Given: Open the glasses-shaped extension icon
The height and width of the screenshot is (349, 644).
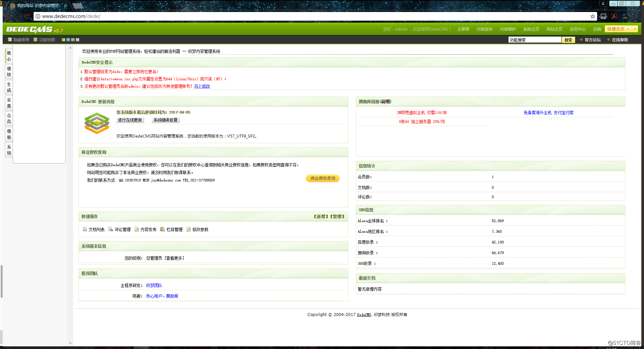Looking at the screenshot, I should [x=603, y=16].
